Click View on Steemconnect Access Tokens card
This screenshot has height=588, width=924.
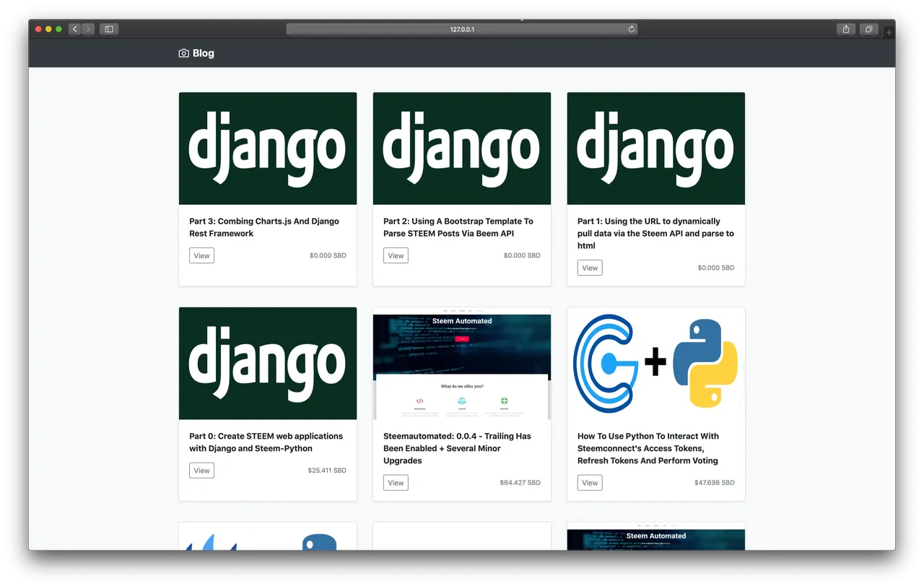click(x=590, y=483)
